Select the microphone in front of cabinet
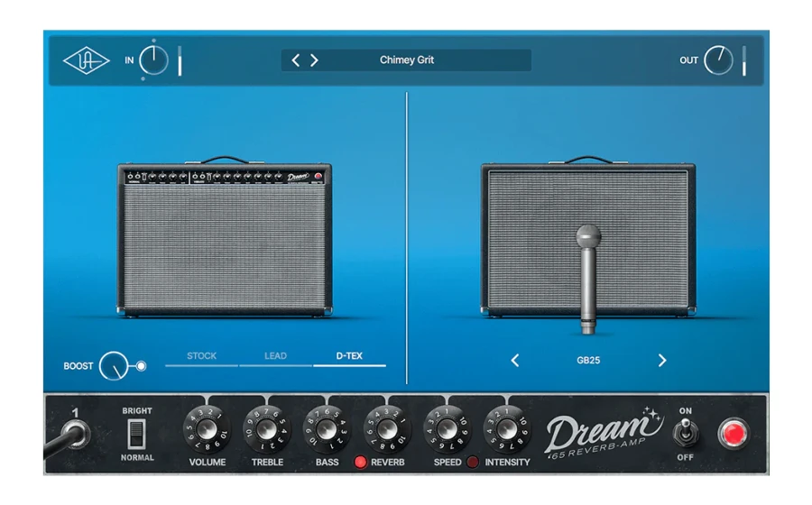812x505 pixels. coord(588,280)
